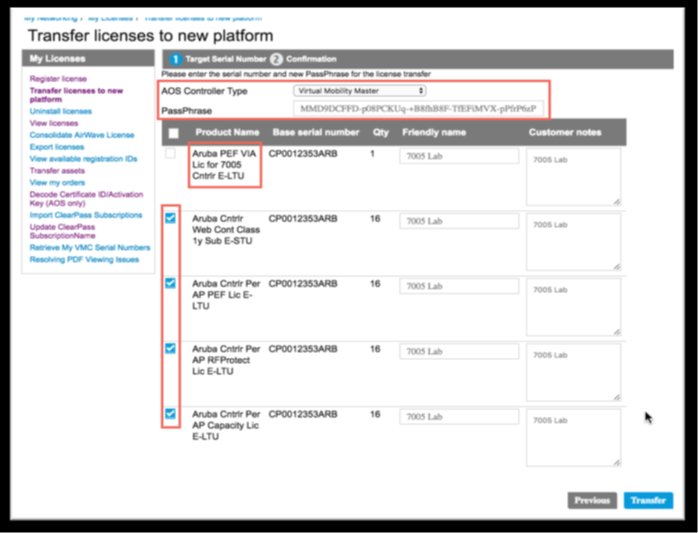Edit Friendly name for PEF VIA Lic row
698x533 pixels.
459,156
